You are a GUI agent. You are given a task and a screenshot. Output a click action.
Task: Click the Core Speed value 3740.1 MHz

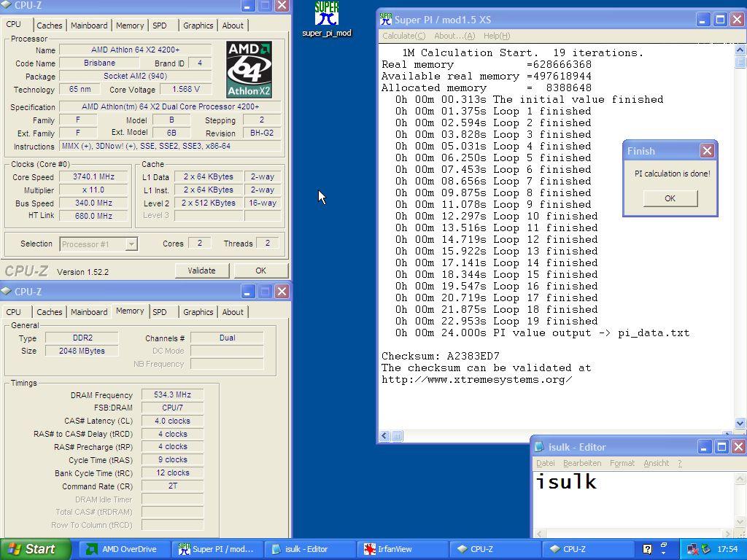coord(93,176)
